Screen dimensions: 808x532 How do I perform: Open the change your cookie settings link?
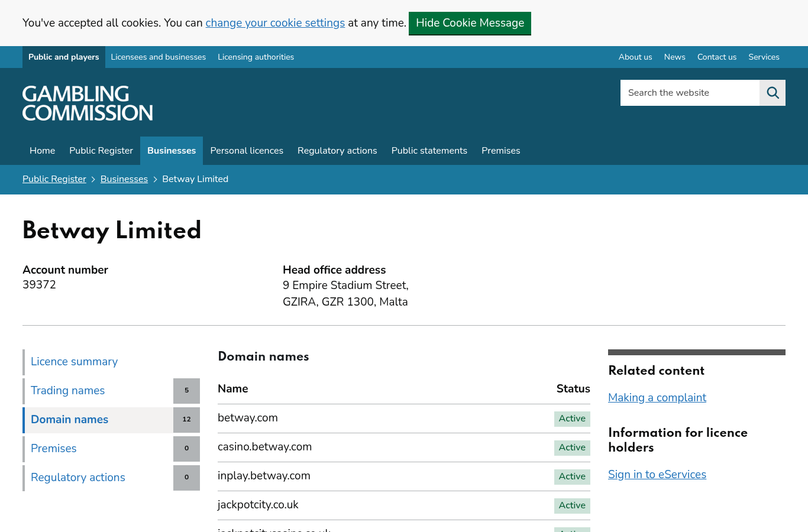(275, 23)
